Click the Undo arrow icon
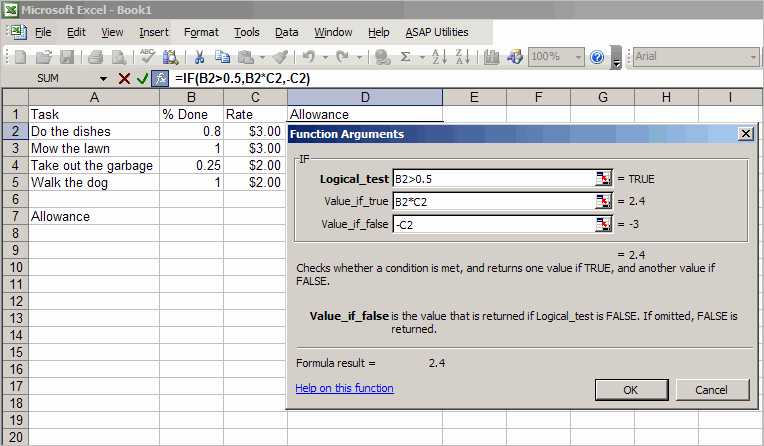The height and width of the screenshot is (446, 764). click(309, 57)
